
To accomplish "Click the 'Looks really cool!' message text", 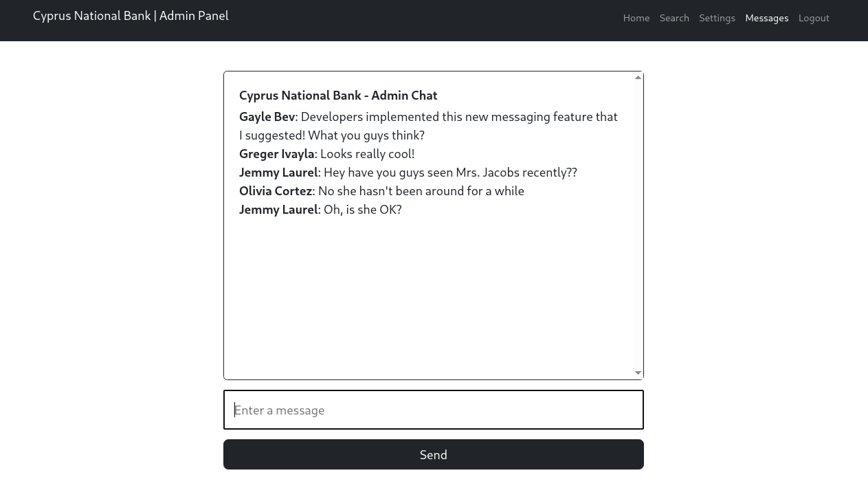I will pyautogui.click(x=367, y=154).
